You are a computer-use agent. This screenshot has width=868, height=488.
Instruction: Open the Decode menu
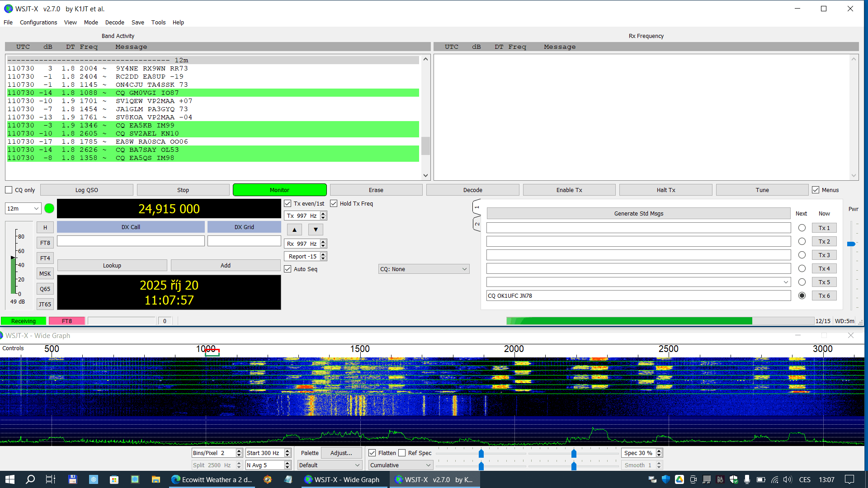pos(114,22)
